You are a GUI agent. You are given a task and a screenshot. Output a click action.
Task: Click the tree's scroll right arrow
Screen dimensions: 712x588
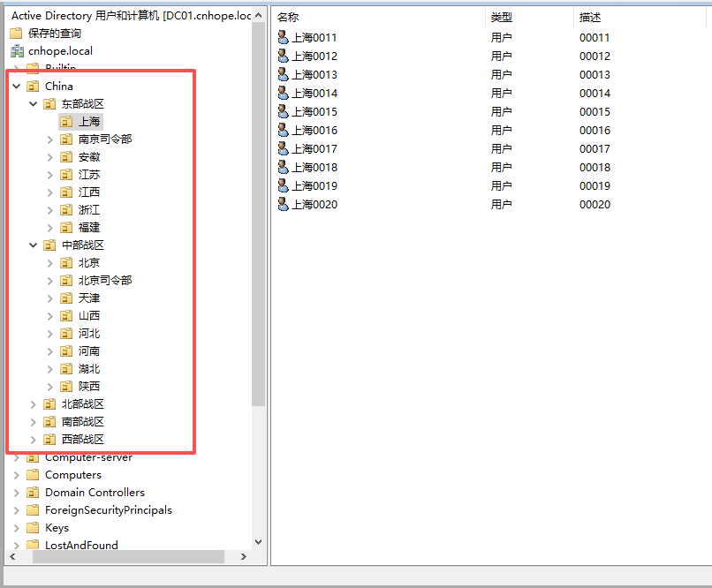pyautogui.click(x=244, y=557)
